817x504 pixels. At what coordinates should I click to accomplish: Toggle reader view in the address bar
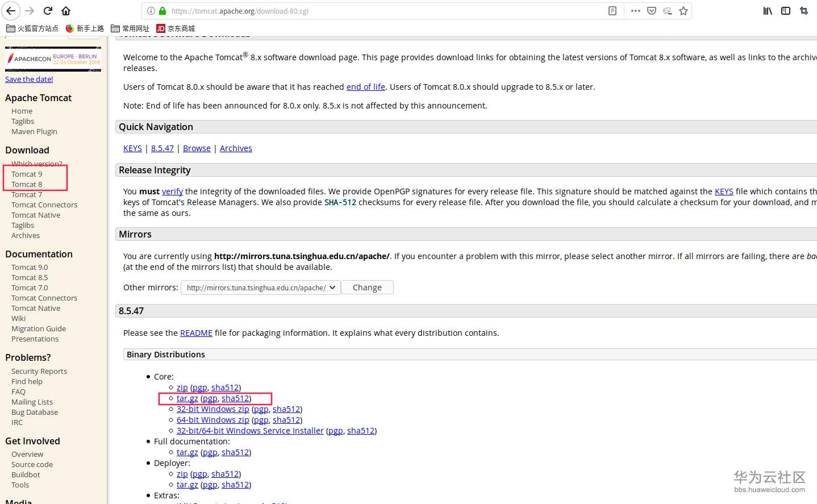[x=612, y=11]
